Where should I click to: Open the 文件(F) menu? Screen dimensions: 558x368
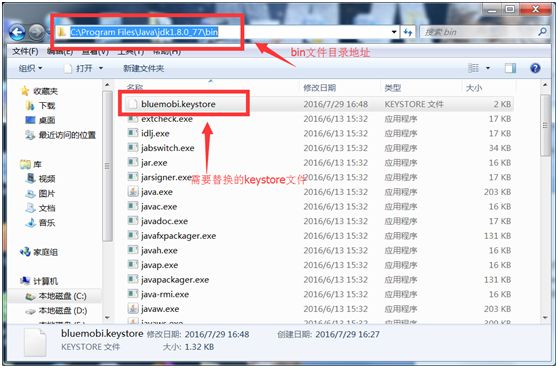tap(25, 52)
